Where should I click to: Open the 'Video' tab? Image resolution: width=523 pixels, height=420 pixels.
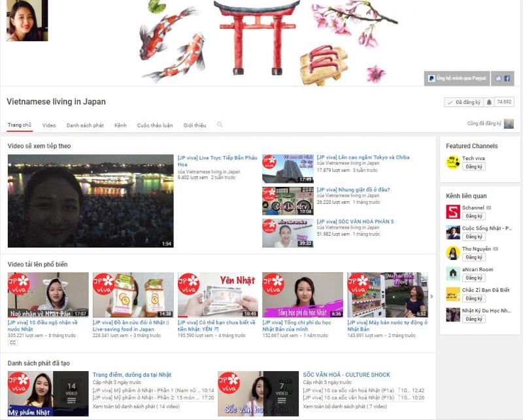pos(49,125)
